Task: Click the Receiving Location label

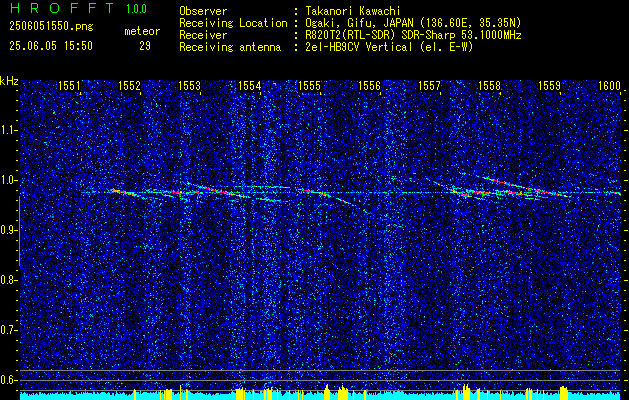Action: pyautogui.click(x=233, y=23)
